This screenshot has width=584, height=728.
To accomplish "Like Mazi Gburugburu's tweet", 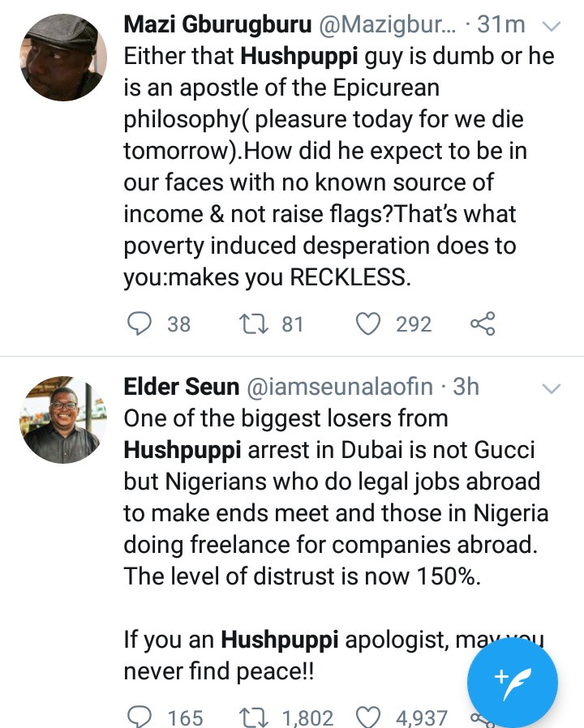I will point(369,324).
